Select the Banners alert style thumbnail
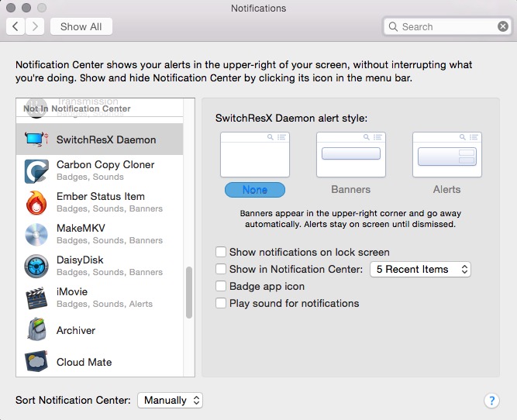This screenshot has height=420, width=517. pos(351,155)
